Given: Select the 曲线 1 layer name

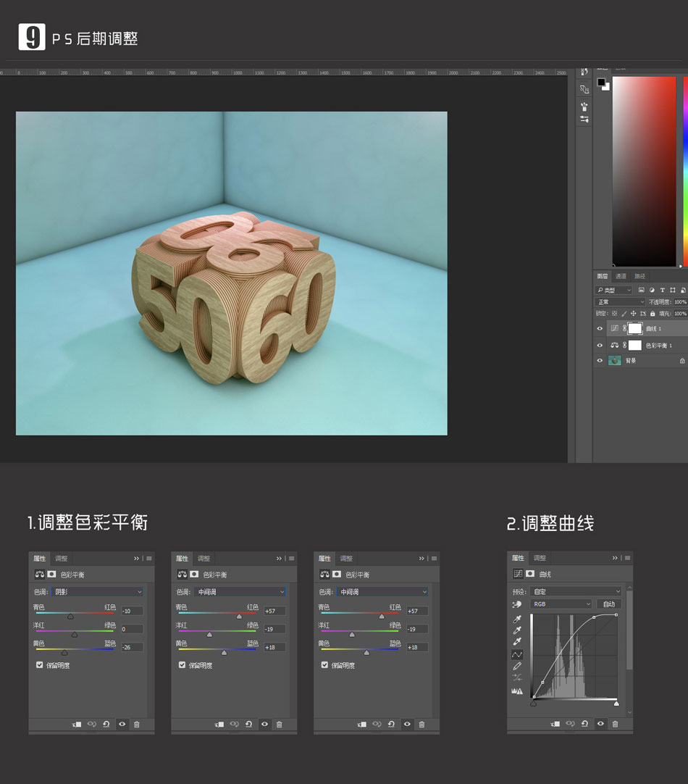Looking at the screenshot, I should click(x=653, y=328).
